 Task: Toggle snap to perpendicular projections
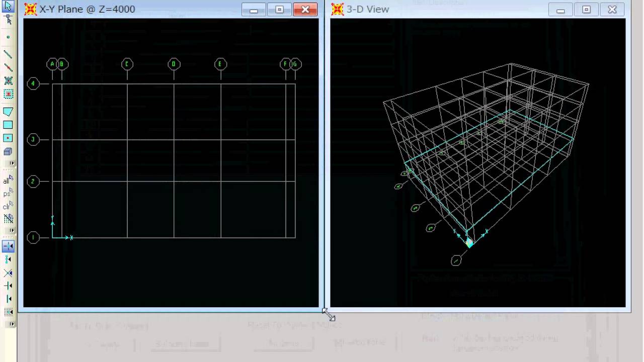8,286
